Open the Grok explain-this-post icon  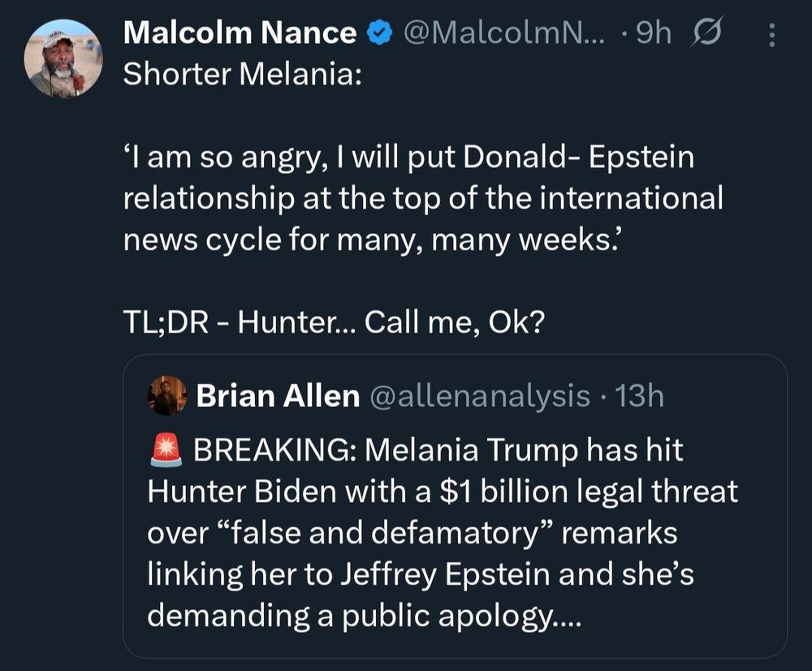click(x=706, y=32)
